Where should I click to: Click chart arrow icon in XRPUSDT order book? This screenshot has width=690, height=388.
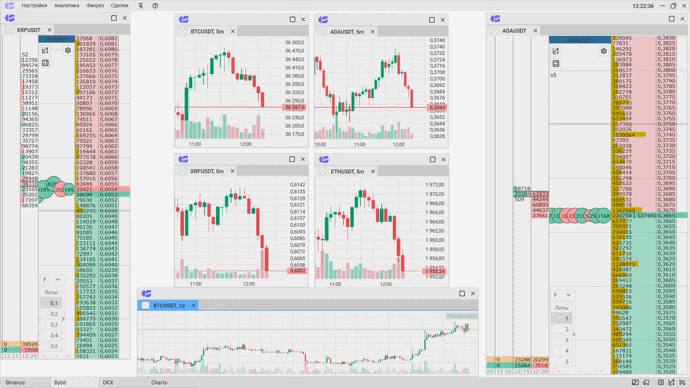pos(45,50)
